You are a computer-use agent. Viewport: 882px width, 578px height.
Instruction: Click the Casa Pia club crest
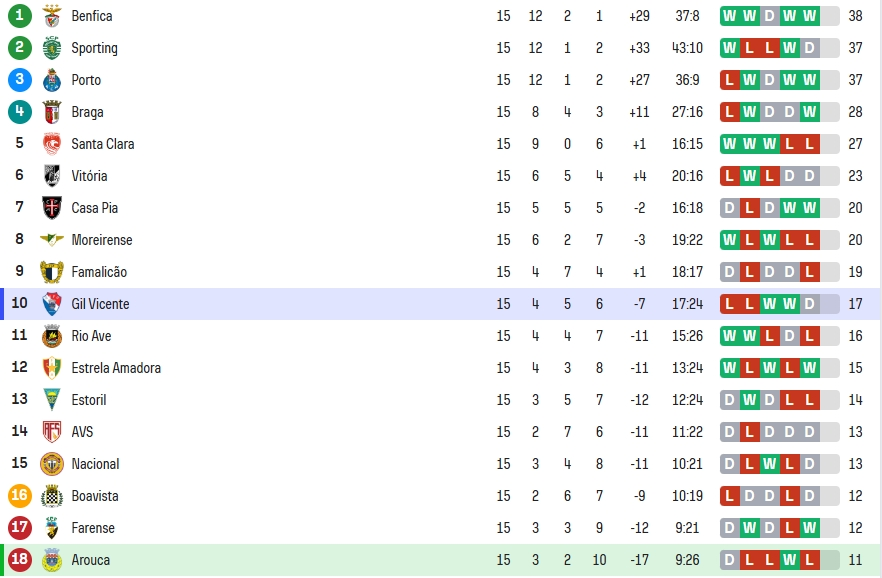(x=52, y=208)
